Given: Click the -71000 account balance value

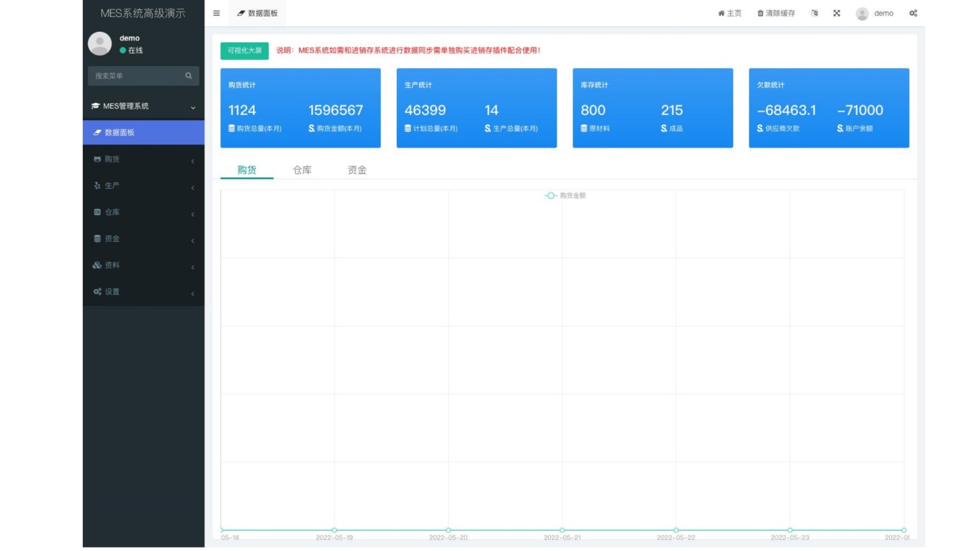Looking at the screenshot, I should point(860,110).
